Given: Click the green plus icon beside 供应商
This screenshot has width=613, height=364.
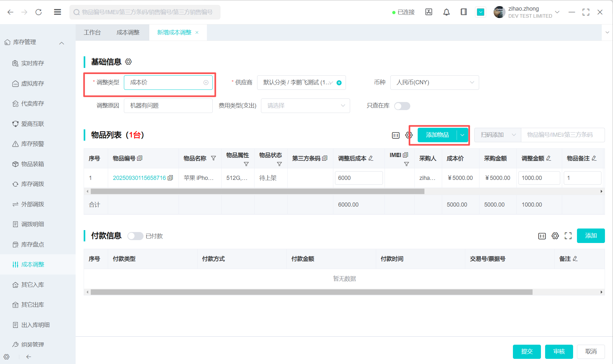Looking at the screenshot, I should coord(339,83).
